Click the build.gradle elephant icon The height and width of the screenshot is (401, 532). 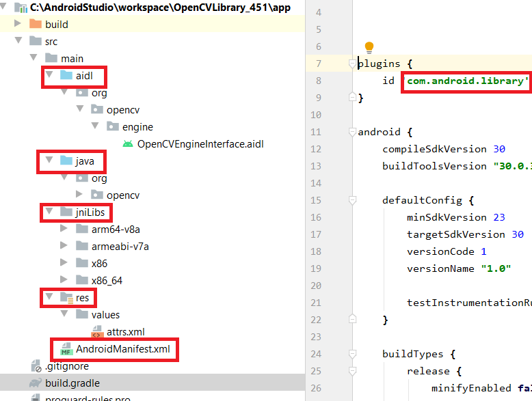coord(36,383)
